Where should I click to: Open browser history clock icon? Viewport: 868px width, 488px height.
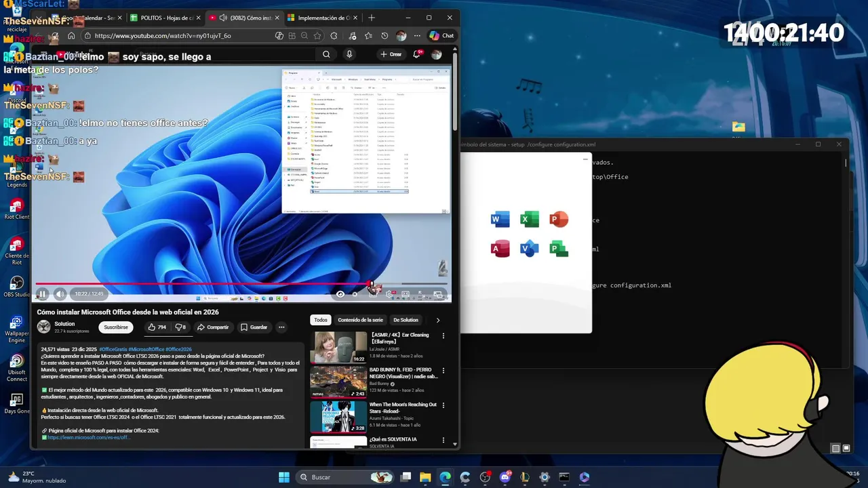[384, 35]
